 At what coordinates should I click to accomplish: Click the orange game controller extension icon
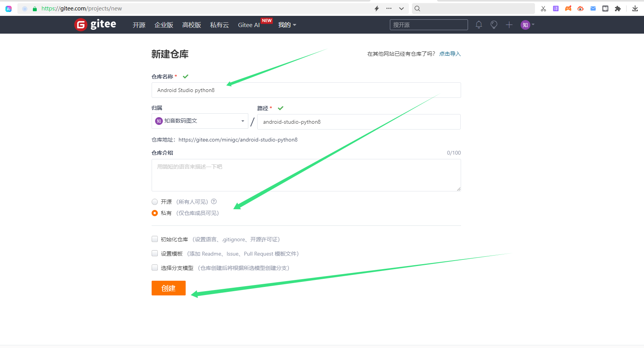(568, 9)
